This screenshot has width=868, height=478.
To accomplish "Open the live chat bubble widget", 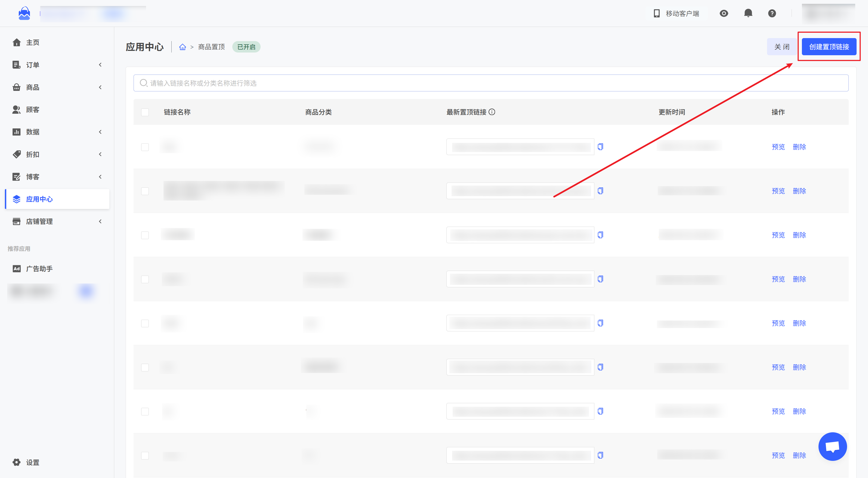I will [832, 446].
